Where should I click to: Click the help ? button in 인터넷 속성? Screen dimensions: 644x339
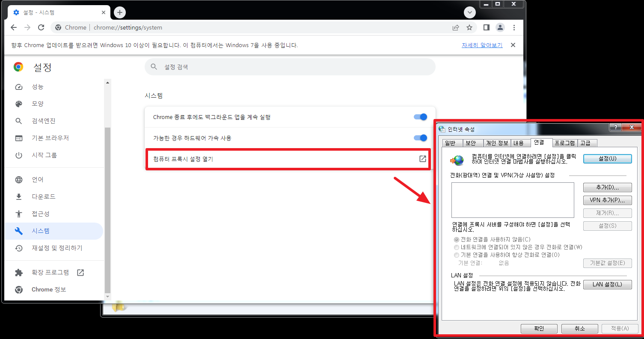click(615, 127)
